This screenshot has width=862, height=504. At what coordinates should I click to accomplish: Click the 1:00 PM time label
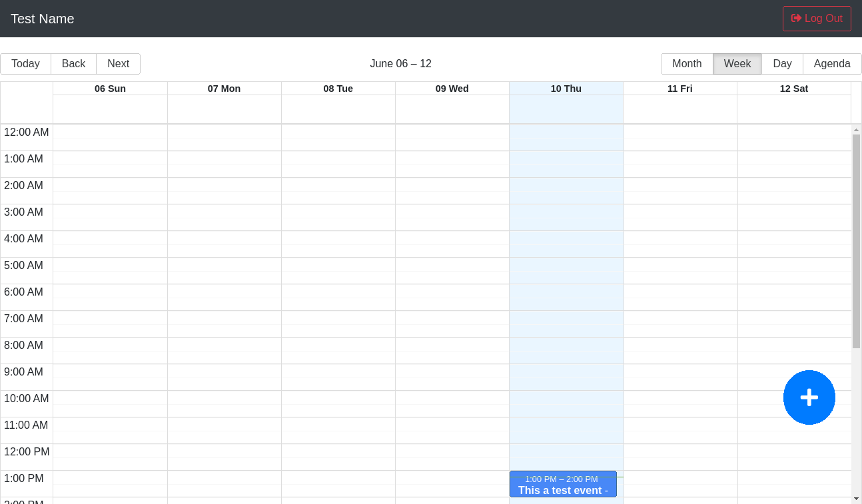point(24,478)
